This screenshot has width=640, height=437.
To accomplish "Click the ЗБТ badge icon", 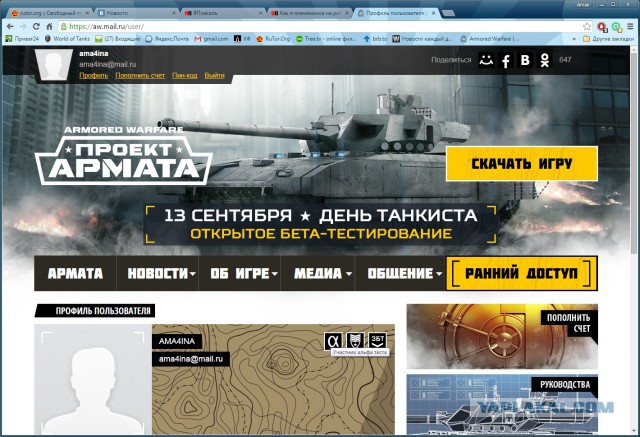I will click(377, 340).
